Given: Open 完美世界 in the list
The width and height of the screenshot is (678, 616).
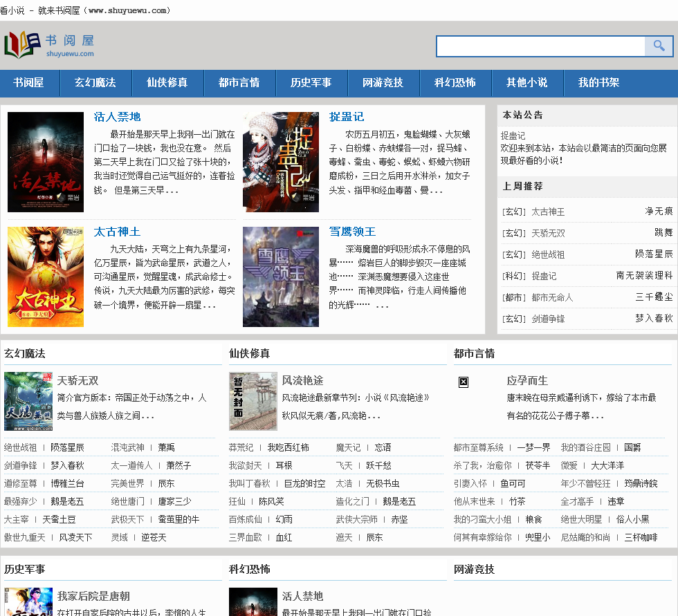Looking at the screenshot, I should pos(127,483).
